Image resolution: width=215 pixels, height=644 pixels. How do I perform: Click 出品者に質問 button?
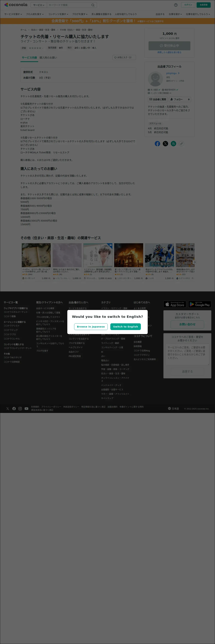coord(158,99)
